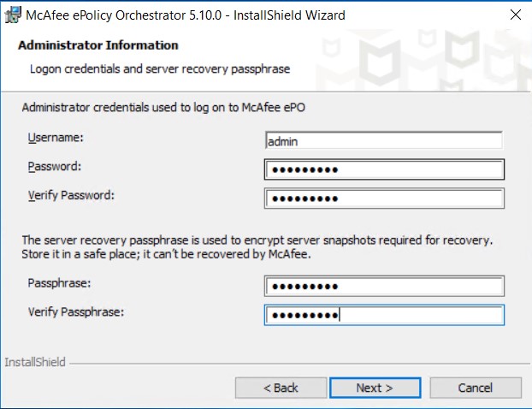Click the InstallShield branding text
Viewport: 532px width, 409px height.
click(35, 362)
